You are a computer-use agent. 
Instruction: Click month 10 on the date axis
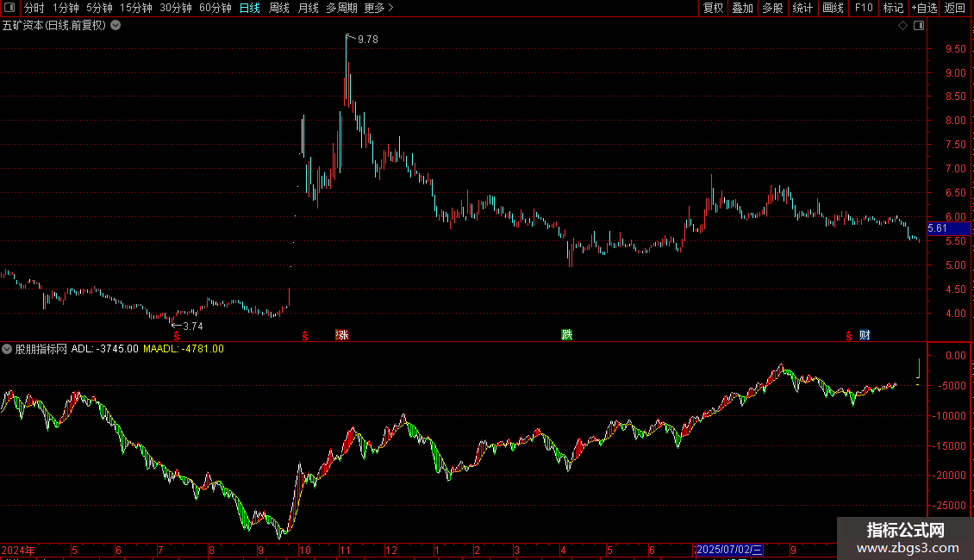[304, 550]
